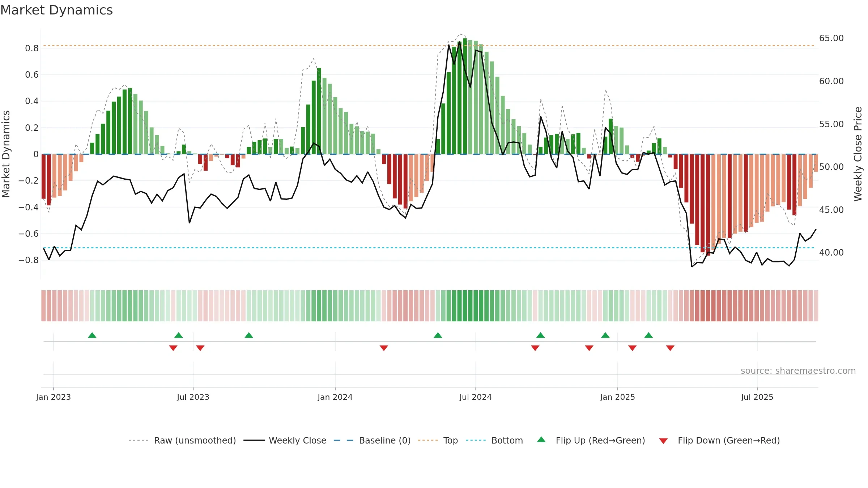Click the Jul 2024 x-axis label
The height and width of the screenshot is (488, 868).
476,397
